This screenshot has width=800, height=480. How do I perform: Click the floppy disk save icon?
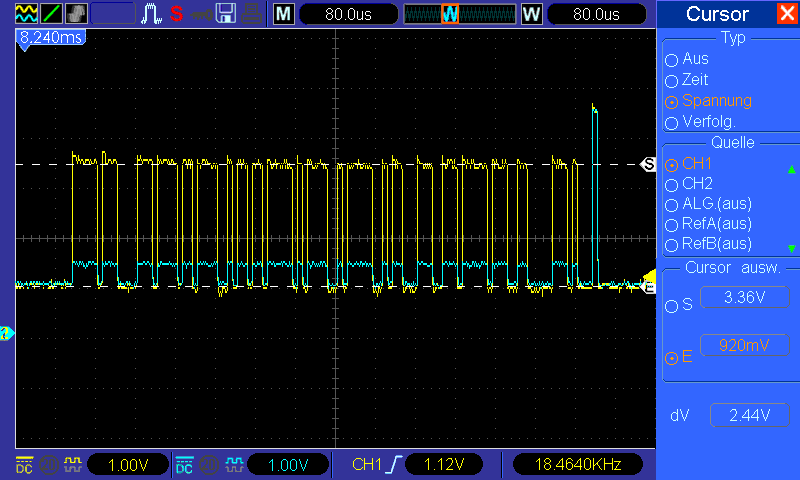click(x=225, y=13)
